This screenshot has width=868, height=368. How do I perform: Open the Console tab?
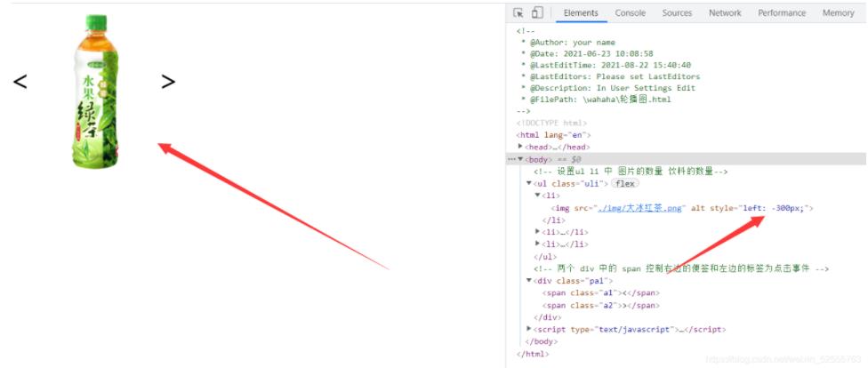coord(631,13)
